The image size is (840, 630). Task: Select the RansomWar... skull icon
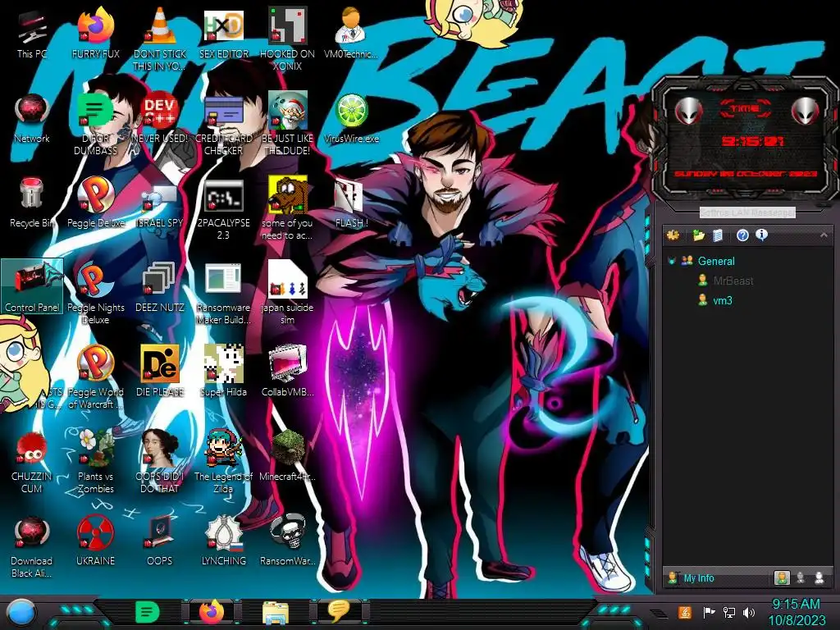[x=287, y=540]
